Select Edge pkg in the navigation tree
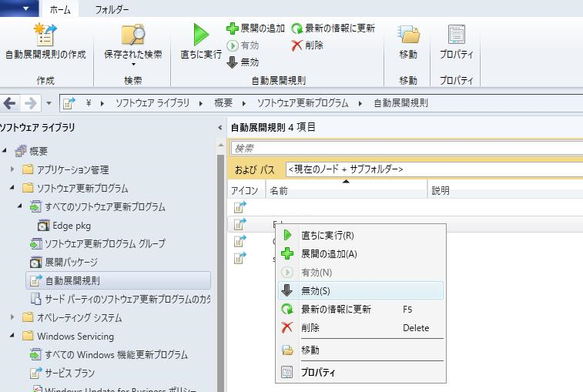 tap(71, 226)
